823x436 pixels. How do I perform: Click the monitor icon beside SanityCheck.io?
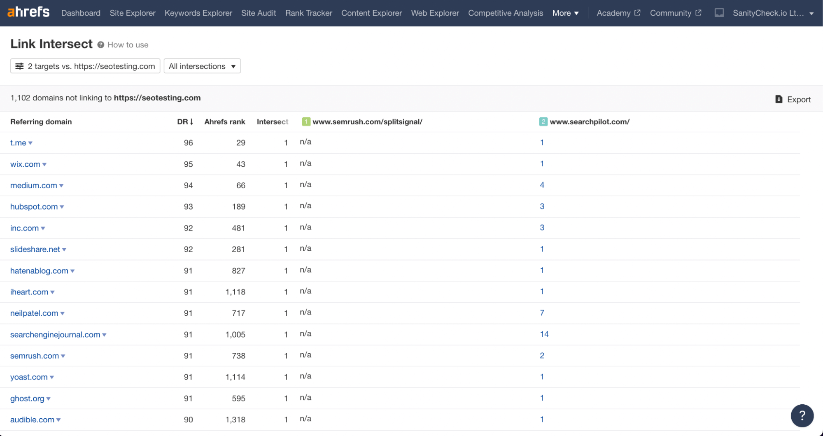719,13
